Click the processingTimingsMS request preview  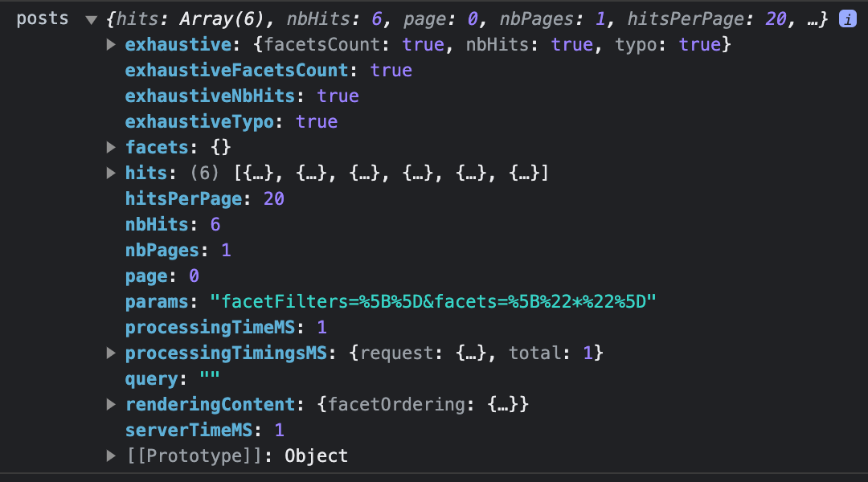476,353
